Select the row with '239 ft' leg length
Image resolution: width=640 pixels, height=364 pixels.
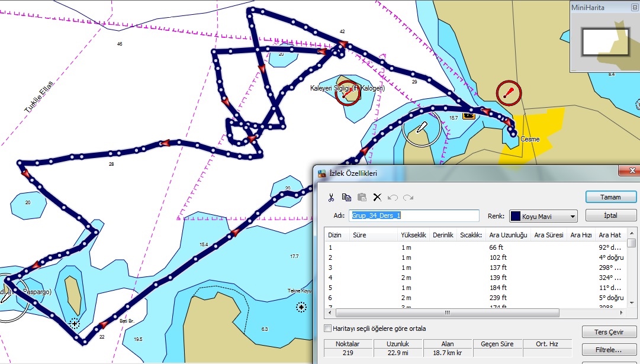(477, 298)
